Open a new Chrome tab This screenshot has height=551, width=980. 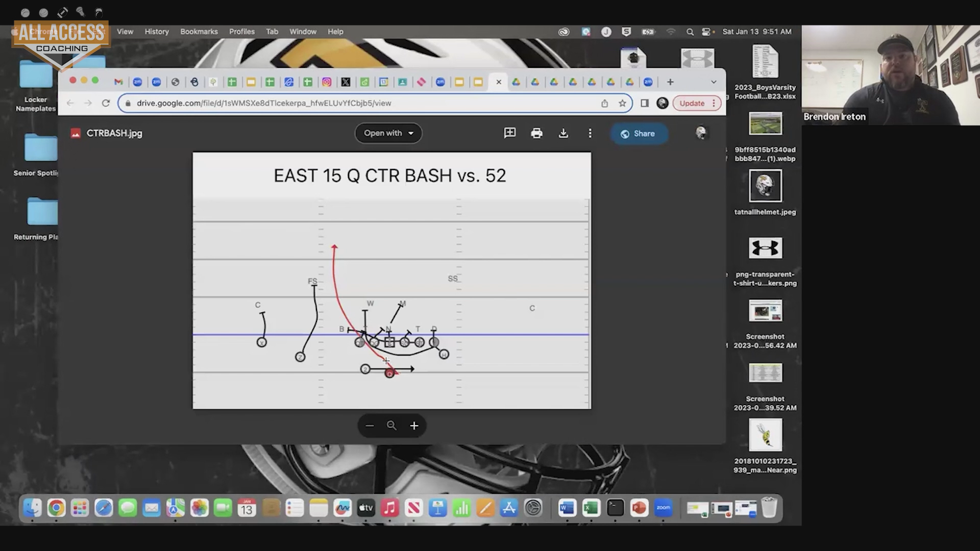670,82
